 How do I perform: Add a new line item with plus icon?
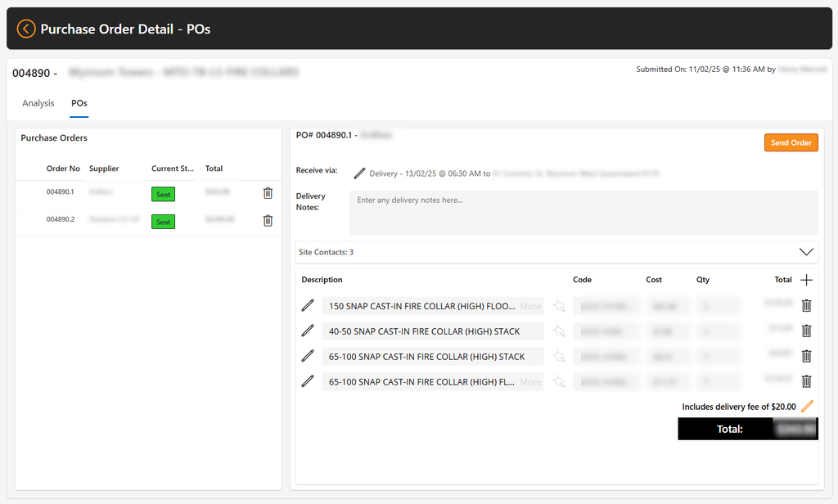pyautogui.click(x=806, y=280)
